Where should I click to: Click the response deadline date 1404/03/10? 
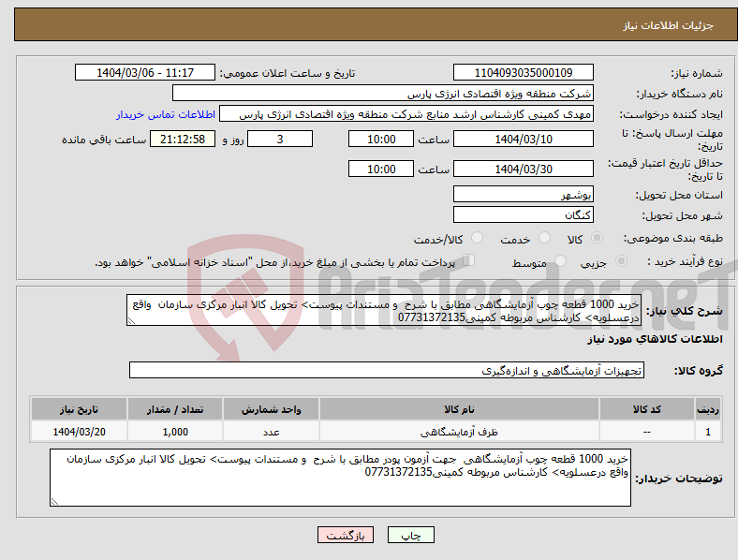[x=523, y=140]
